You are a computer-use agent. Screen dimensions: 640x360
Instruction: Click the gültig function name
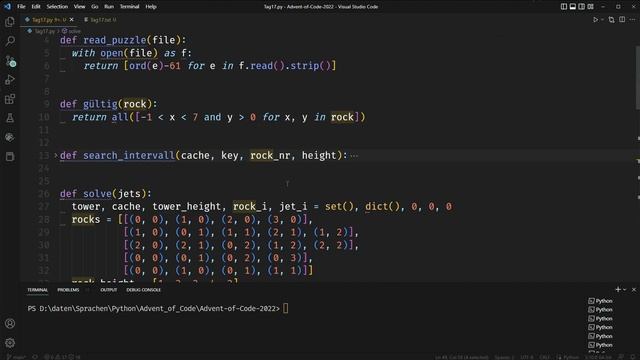[100, 104]
